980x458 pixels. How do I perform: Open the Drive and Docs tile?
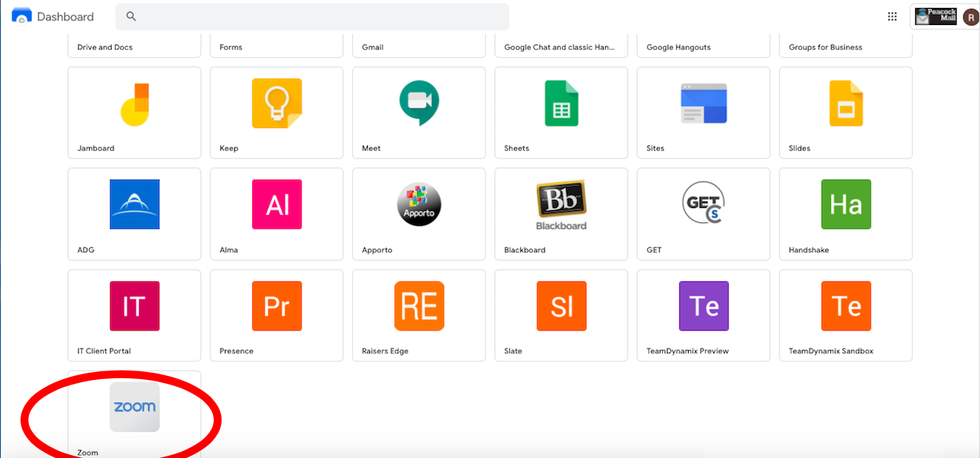click(x=134, y=46)
